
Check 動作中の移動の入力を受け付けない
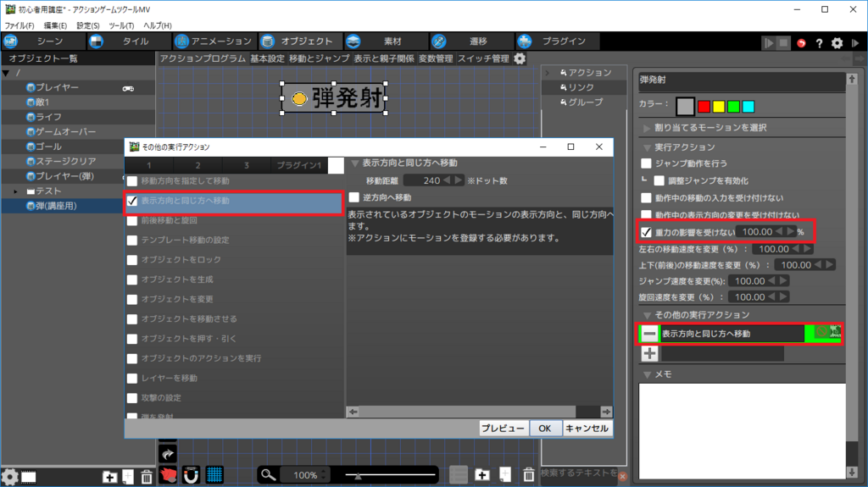(x=646, y=198)
